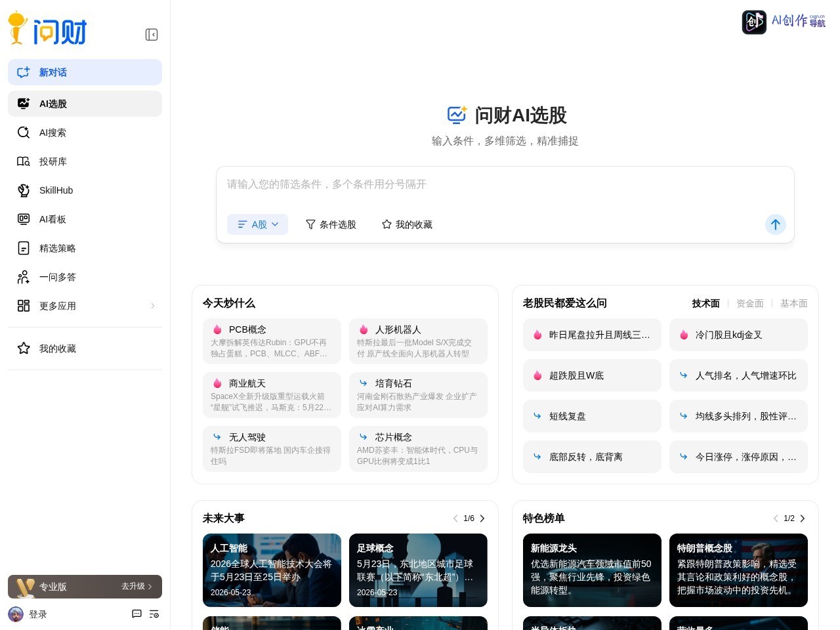Click the 登录 text link

pyautogui.click(x=38, y=614)
